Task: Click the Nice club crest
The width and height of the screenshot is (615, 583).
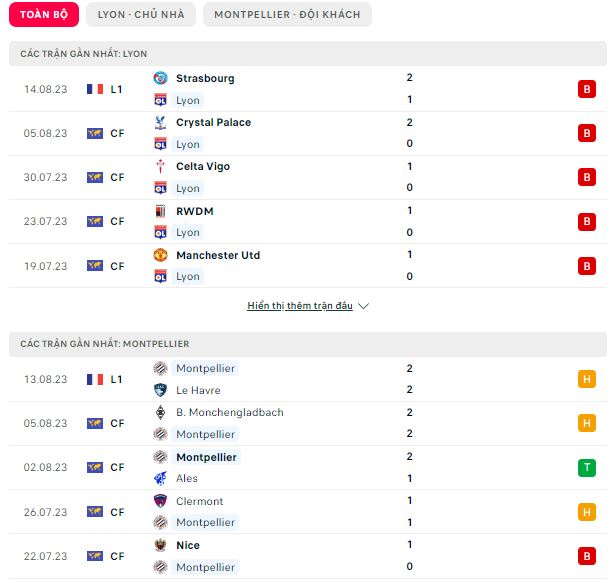Action: [x=160, y=545]
